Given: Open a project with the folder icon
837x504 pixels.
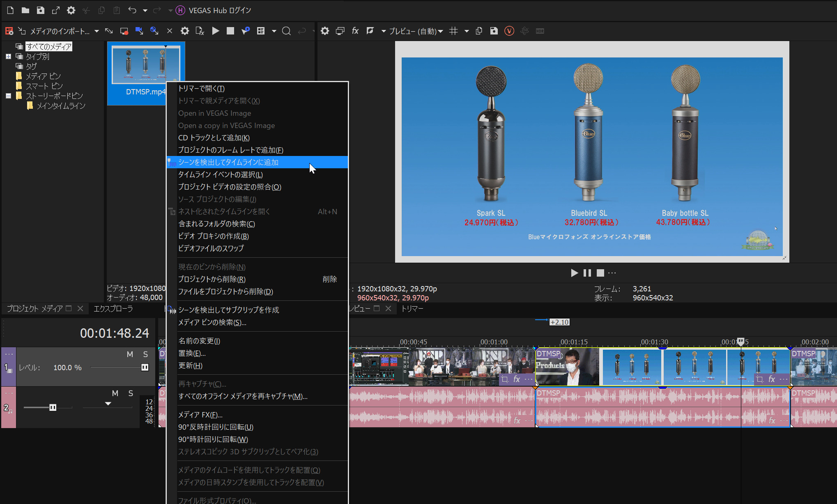Looking at the screenshot, I should click(x=25, y=10).
